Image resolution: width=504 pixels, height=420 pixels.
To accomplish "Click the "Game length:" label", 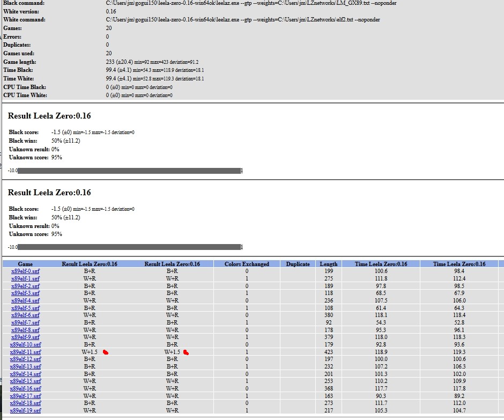I will tap(20, 62).
